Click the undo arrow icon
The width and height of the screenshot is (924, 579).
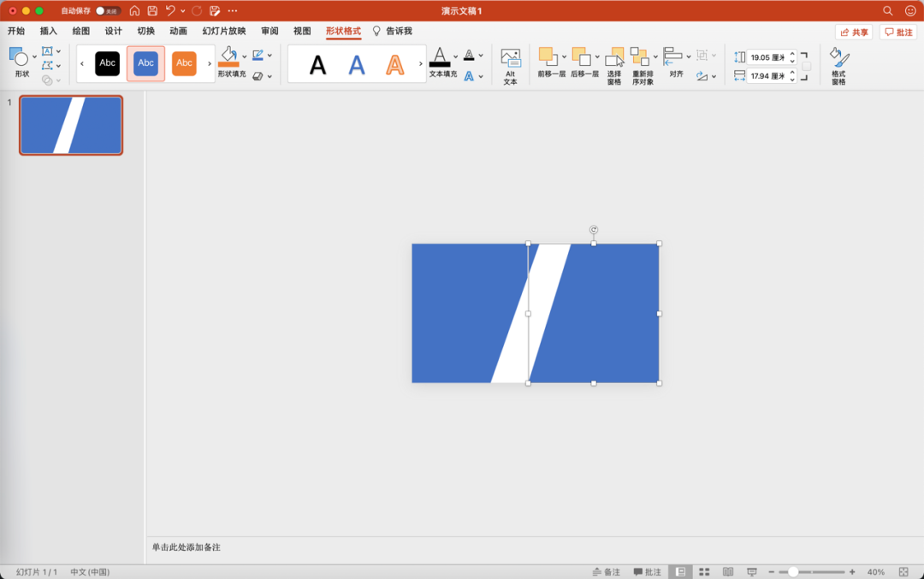click(170, 10)
